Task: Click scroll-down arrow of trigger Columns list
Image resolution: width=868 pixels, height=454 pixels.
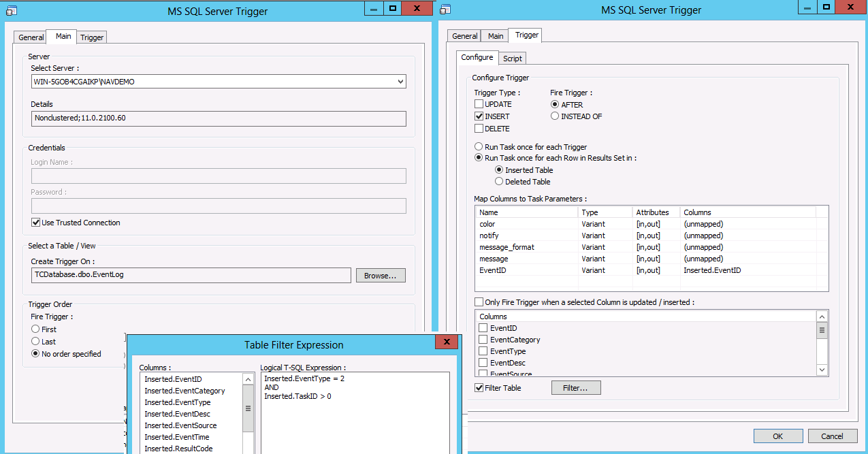Action: click(x=822, y=370)
